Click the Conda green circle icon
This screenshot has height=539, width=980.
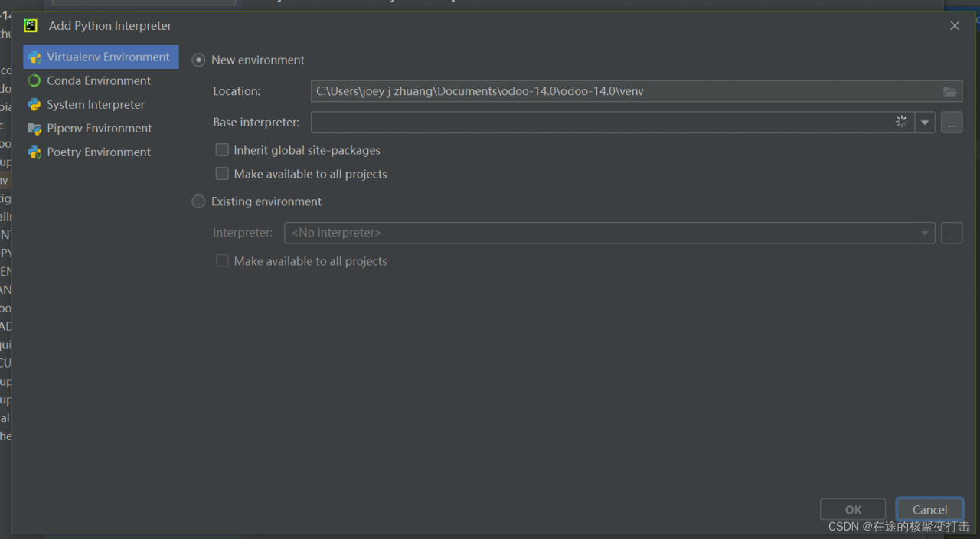(34, 80)
